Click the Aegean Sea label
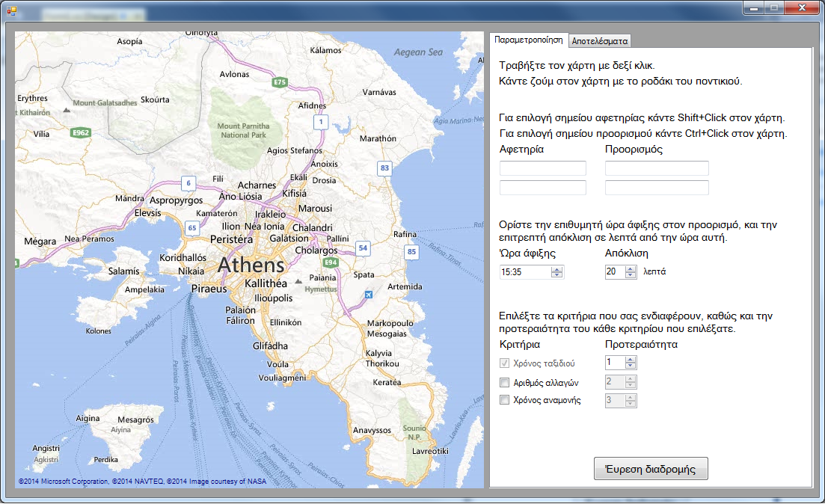 tap(418, 52)
